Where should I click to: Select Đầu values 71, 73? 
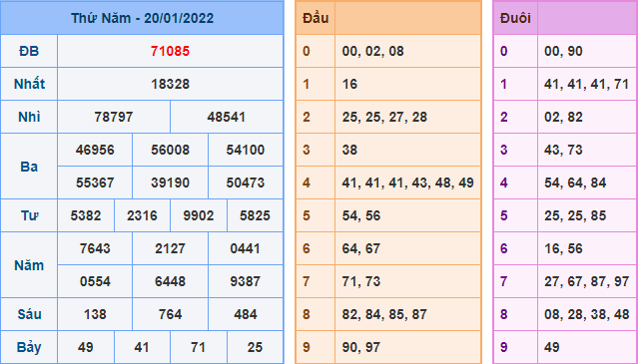(361, 281)
